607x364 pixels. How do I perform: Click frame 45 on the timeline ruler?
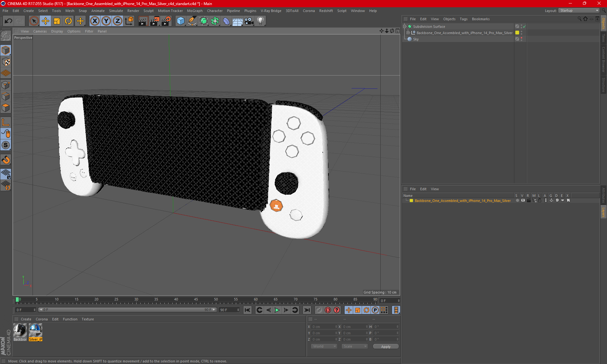[196, 300]
